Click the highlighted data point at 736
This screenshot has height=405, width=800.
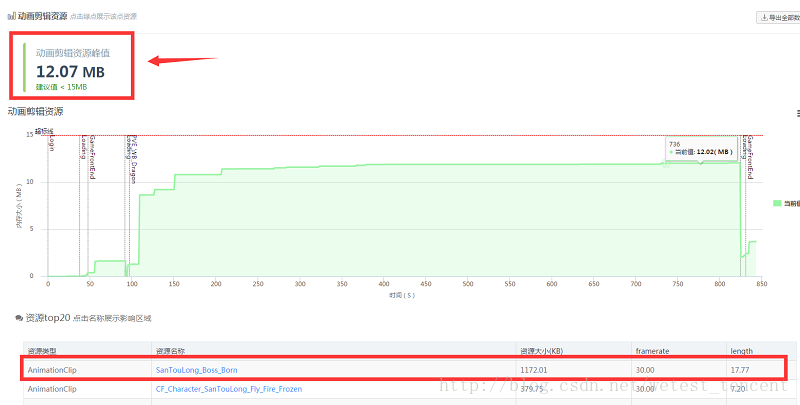[665, 164]
